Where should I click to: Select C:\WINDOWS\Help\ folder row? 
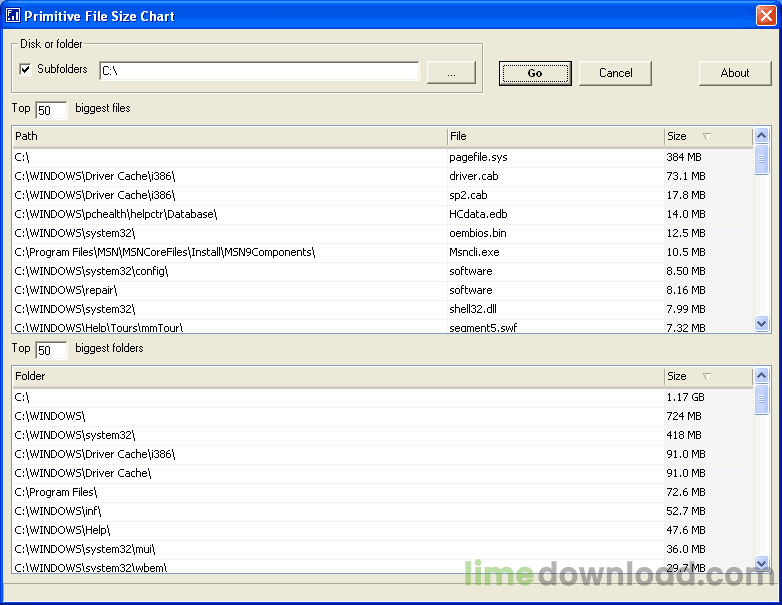383,530
